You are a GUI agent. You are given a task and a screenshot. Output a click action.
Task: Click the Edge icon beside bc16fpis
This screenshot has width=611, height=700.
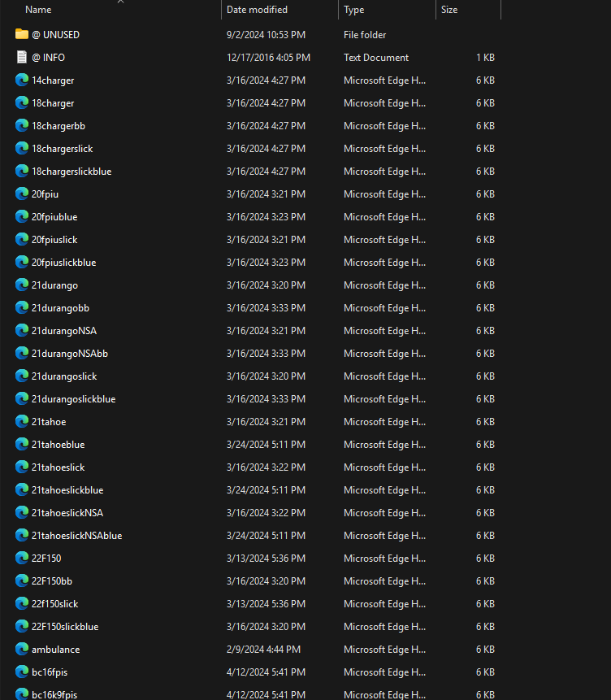click(21, 672)
